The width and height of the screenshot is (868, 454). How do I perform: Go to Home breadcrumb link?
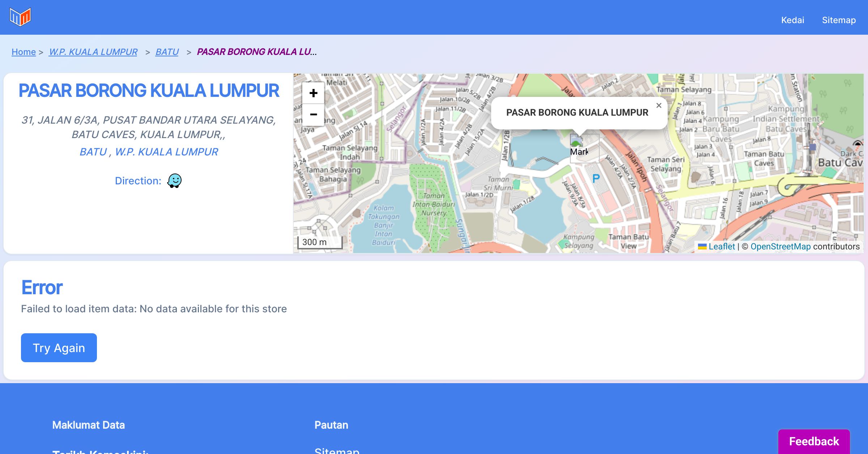pos(24,52)
